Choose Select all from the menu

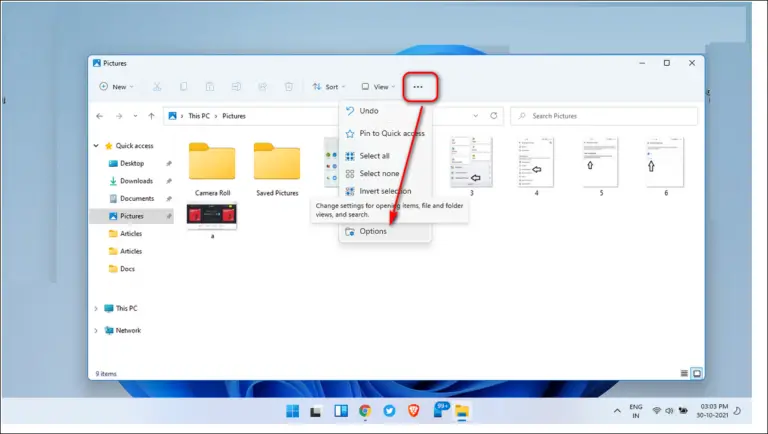point(385,156)
